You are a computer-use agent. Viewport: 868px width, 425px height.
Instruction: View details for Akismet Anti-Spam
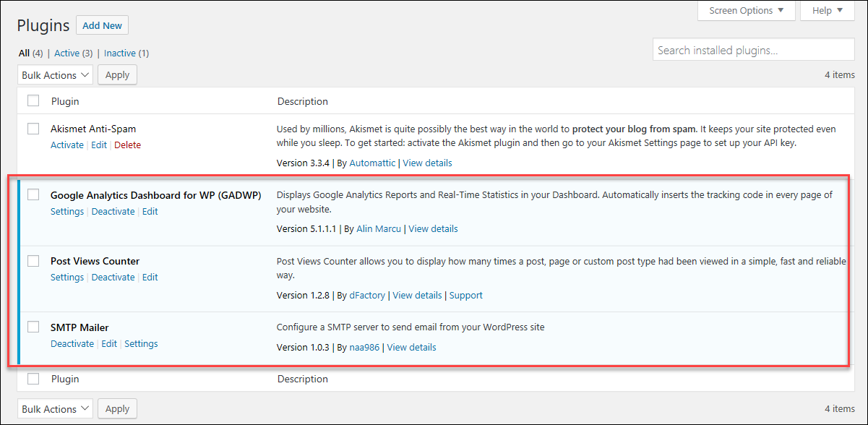click(427, 163)
